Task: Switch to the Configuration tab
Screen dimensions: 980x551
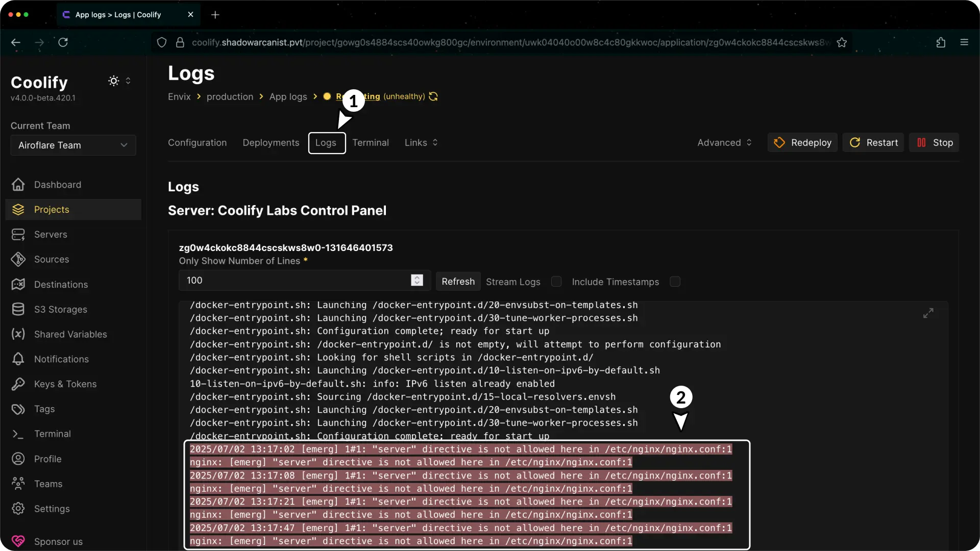Action: [198, 143]
